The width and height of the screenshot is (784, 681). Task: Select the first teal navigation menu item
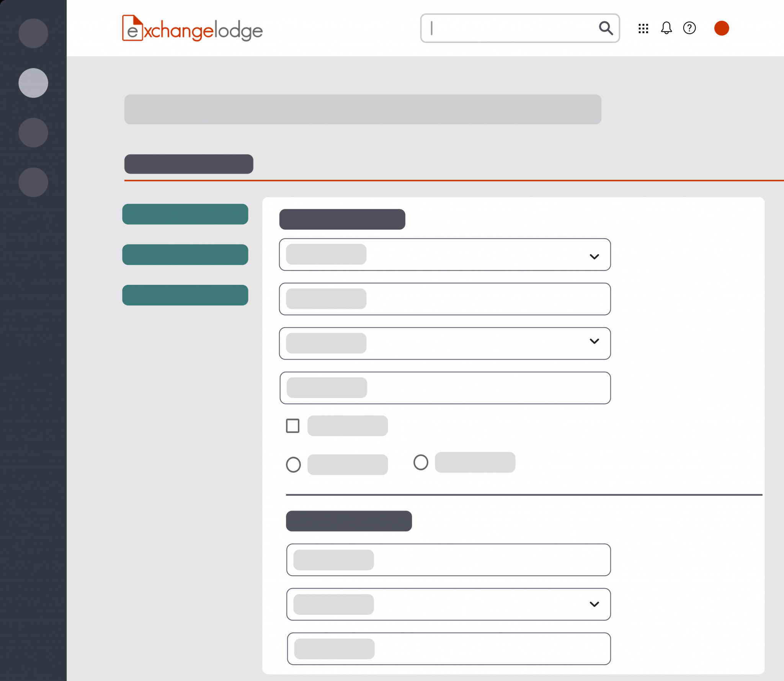(185, 214)
